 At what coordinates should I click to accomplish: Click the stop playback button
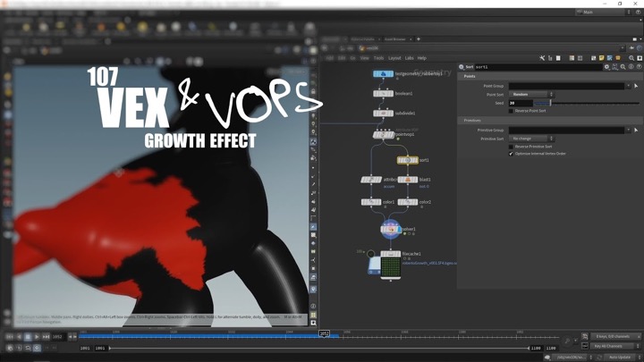pos(28,337)
